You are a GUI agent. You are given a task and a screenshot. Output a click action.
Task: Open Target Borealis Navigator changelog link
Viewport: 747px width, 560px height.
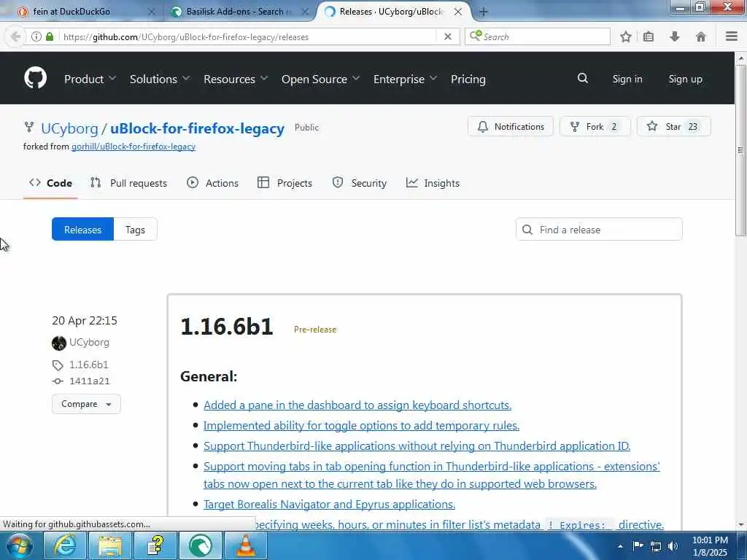coord(329,505)
